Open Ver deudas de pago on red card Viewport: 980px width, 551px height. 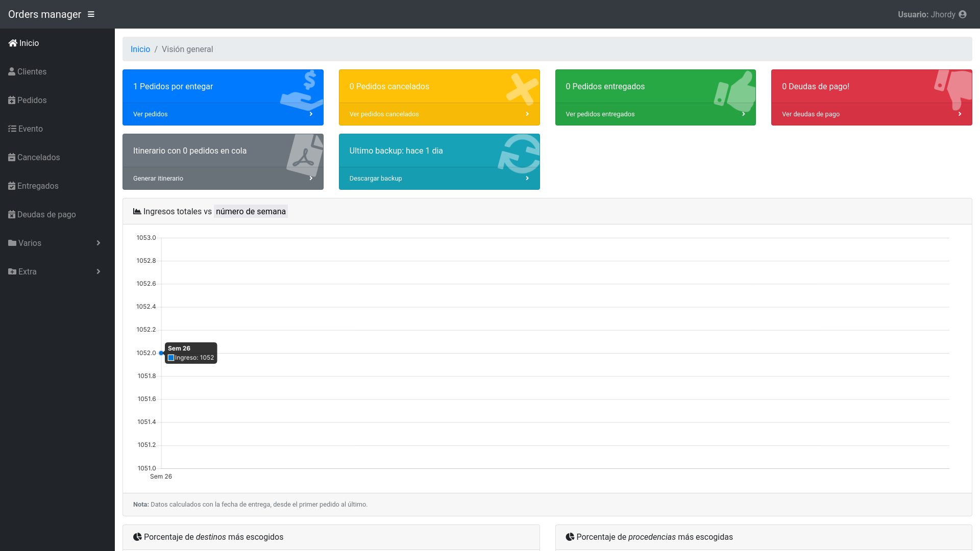click(811, 114)
